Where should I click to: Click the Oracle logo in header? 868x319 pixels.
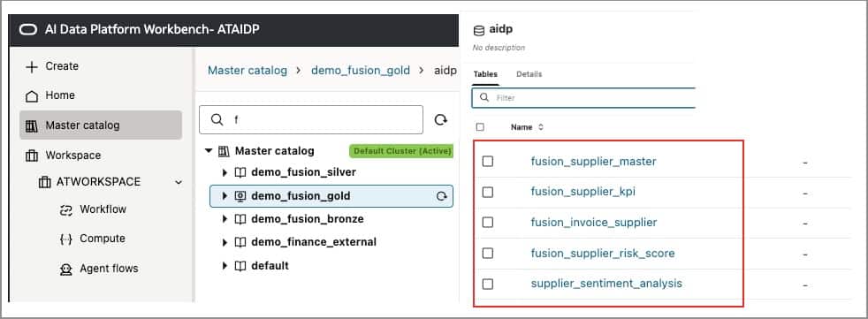[x=27, y=29]
